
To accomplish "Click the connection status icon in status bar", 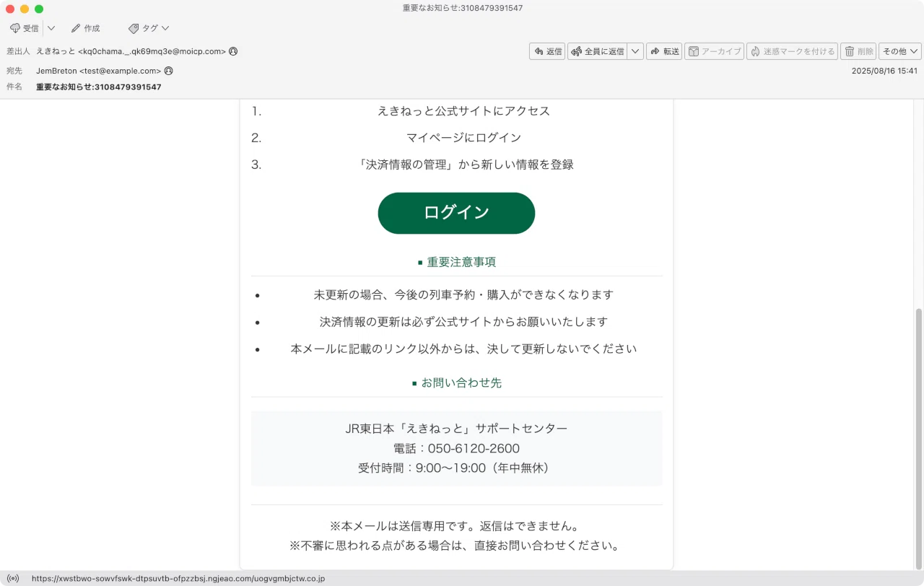I will 13,578.
